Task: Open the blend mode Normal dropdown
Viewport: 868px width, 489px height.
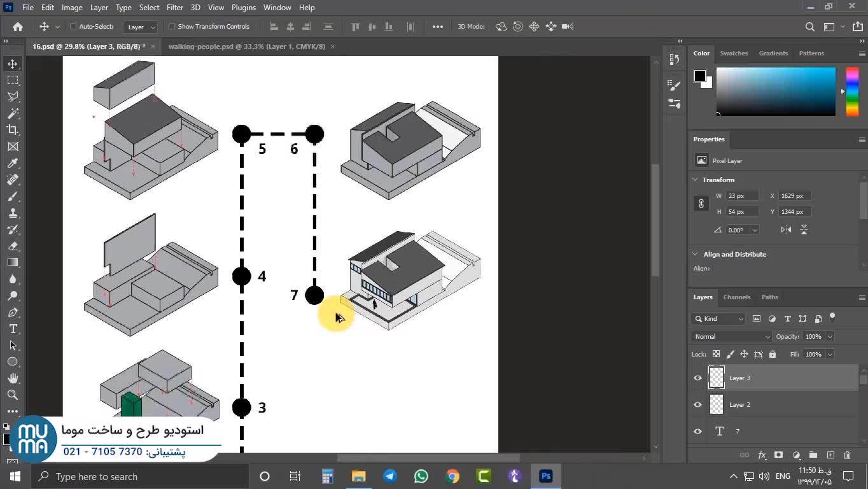Action: tap(731, 336)
